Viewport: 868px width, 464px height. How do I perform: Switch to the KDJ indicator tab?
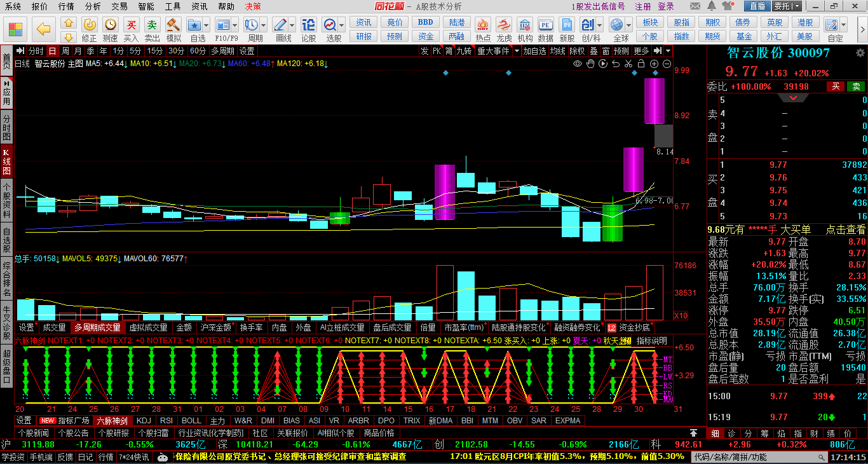(x=144, y=420)
